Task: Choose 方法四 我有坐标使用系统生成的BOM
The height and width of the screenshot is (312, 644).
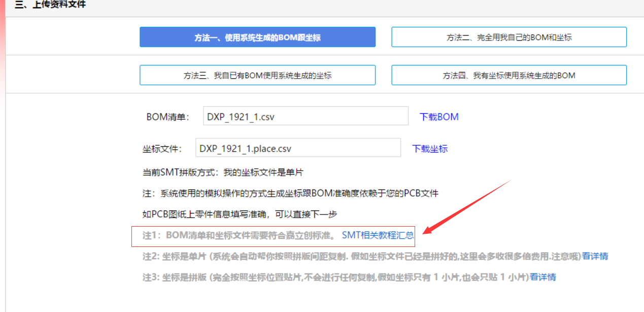Action: click(509, 75)
